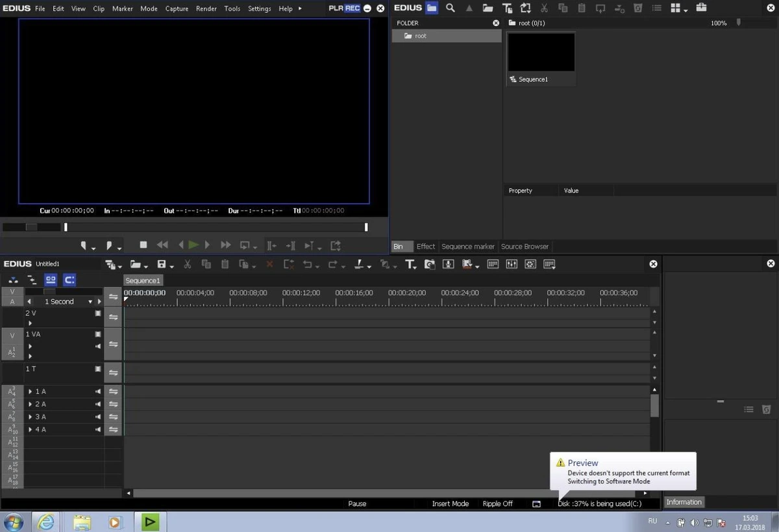Click the voice over microphone icon
The width and height of the screenshot is (779, 532).
point(447,264)
